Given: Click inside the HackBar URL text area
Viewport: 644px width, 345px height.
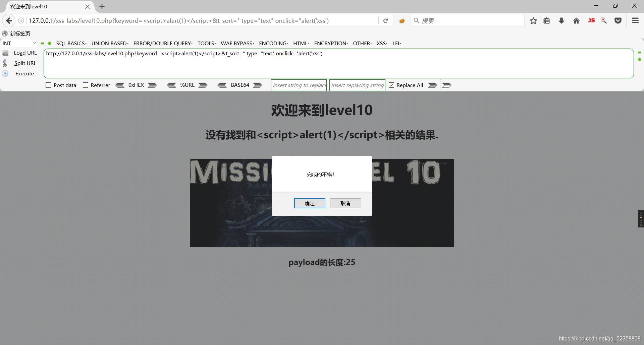Looking at the screenshot, I should (338, 64).
